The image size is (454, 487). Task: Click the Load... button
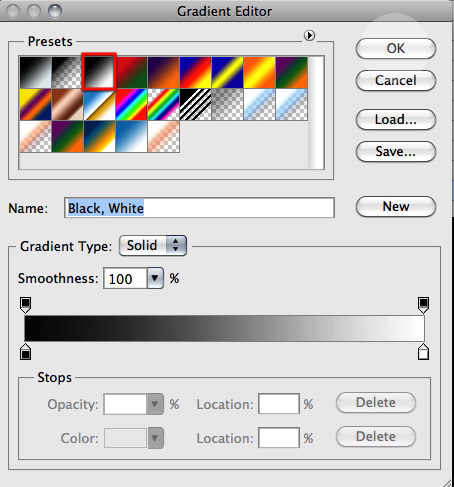tap(396, 119)
